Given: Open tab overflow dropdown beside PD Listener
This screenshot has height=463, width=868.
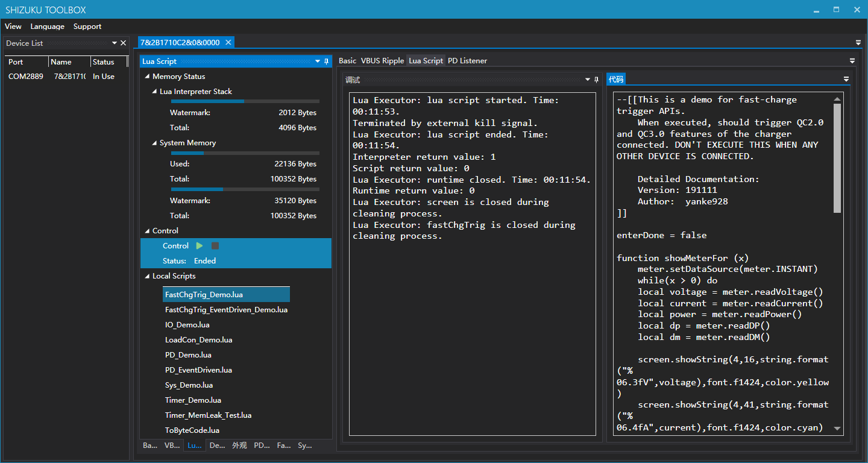Looking at the screenshot, I should [852, 61].
